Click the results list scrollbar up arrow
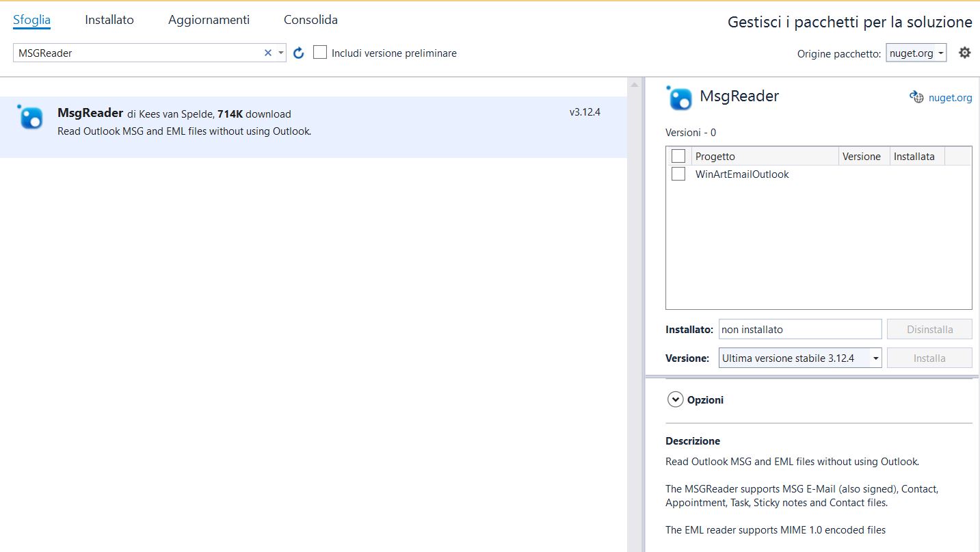The height and width of the screenshot is (552, 980). (635, 85)
